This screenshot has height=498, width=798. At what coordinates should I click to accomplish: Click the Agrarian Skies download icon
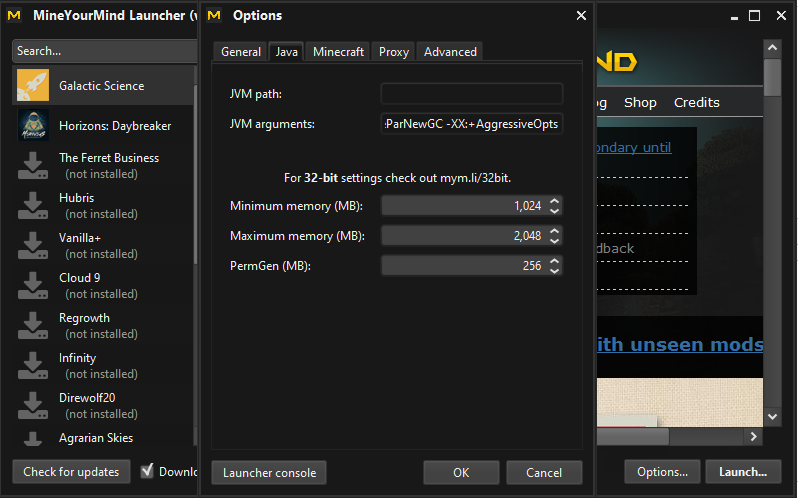tap(33, 438)
